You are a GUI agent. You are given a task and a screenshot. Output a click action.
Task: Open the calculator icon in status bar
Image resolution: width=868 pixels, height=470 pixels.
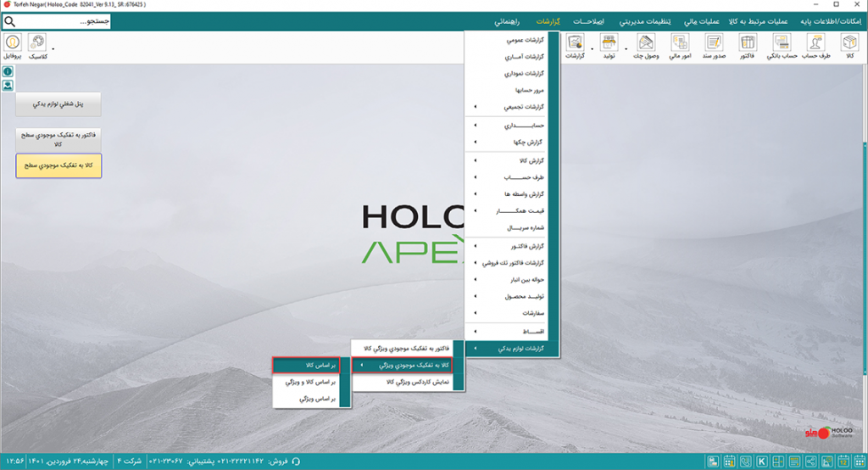tap(778, 462)
